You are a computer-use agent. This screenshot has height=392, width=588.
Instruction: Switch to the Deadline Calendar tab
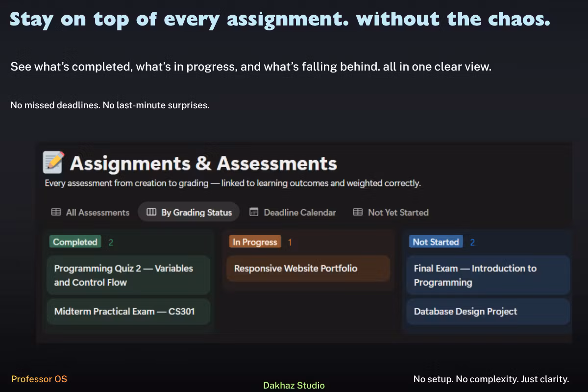(x=293, y=212)
